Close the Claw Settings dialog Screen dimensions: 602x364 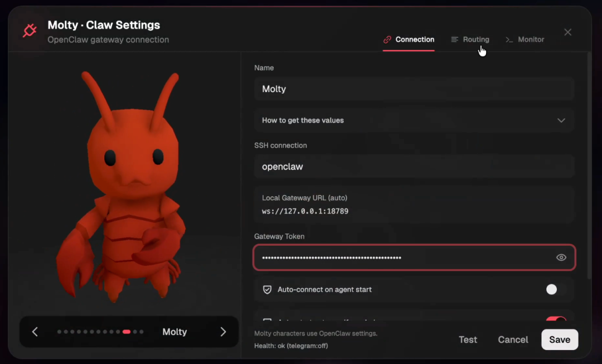pyautogui.click(x=567, y=32)
